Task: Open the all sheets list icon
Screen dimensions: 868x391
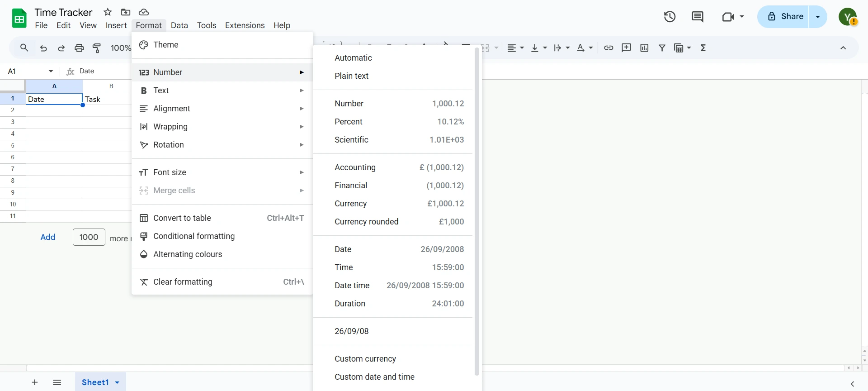Action: tap(57, 382)
